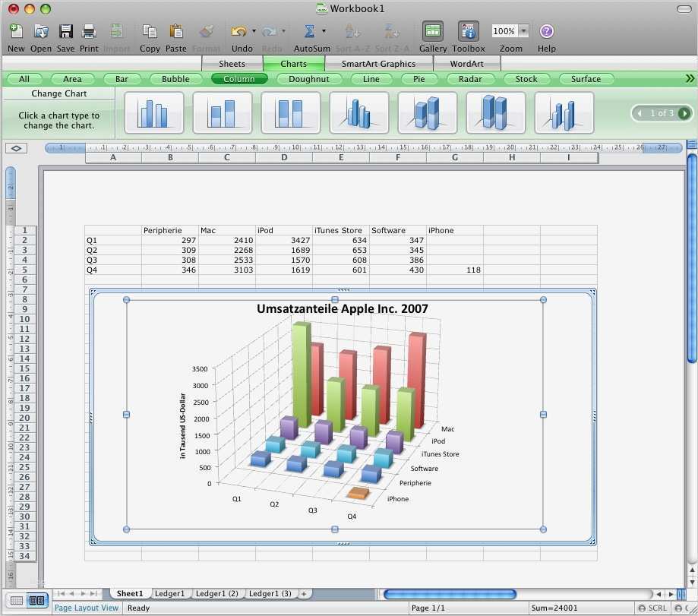Image resolution: width=698 pixels, height=616 pixels.
Task: Add a new sheet with plus button
Action: 304,594
